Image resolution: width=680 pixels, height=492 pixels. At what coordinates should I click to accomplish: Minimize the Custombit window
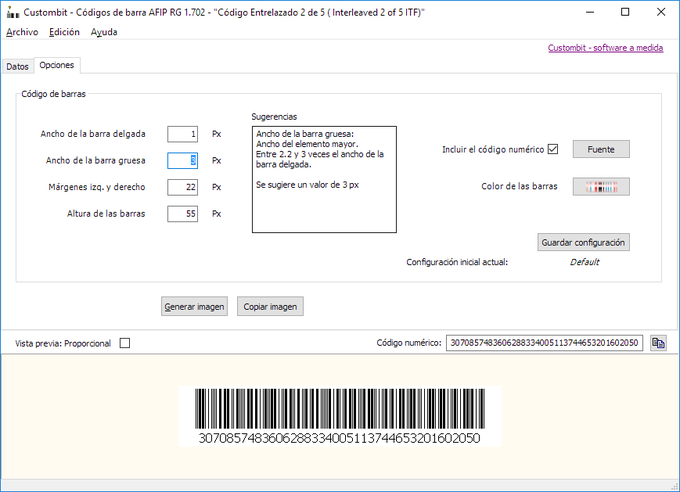click(590, 12)
